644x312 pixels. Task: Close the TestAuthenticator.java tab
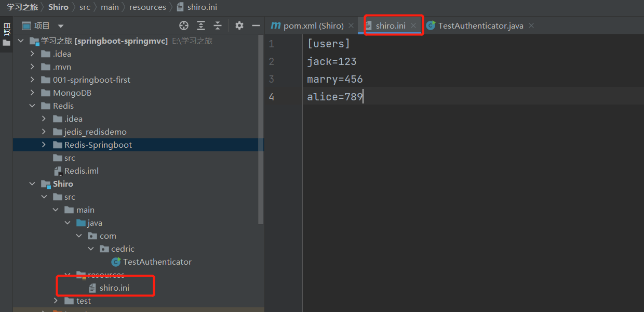531,25
